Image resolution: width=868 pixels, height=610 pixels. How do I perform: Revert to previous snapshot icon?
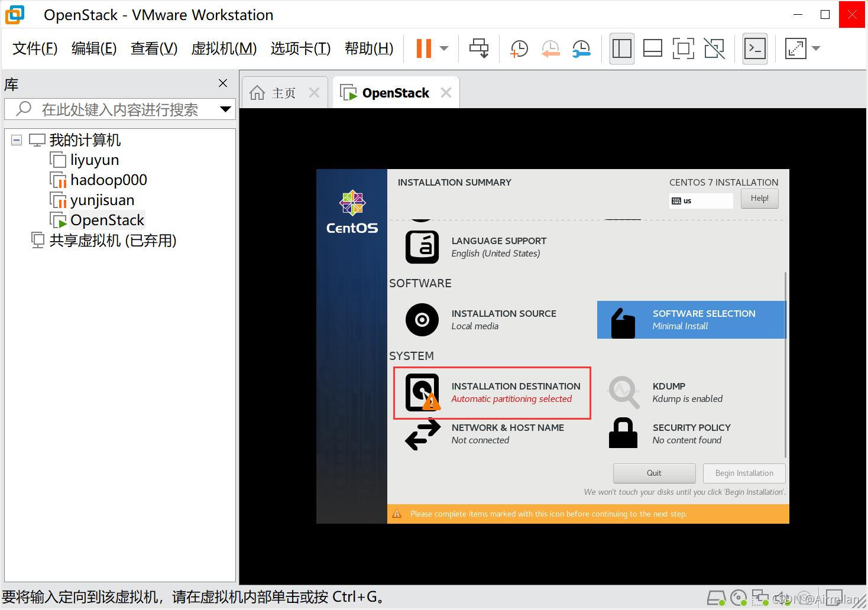(550, 48)
